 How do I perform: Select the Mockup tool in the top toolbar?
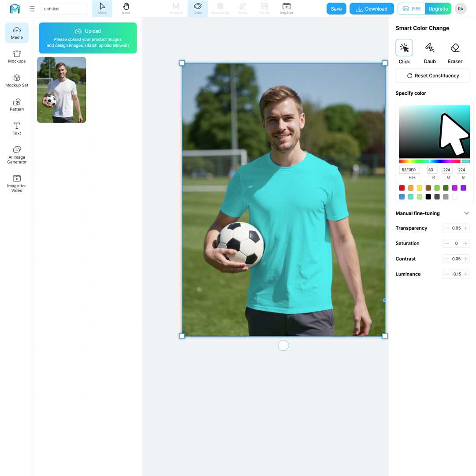(x=176, y=8)
